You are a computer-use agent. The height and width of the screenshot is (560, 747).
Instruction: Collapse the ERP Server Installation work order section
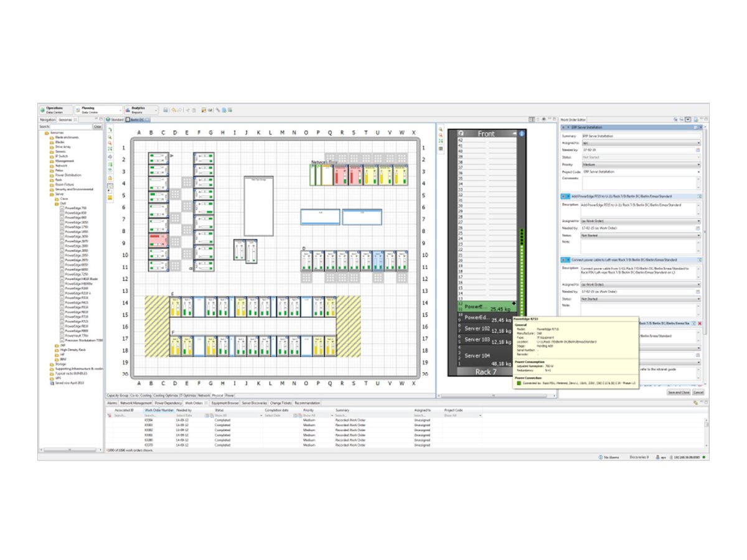coord(563,127)
